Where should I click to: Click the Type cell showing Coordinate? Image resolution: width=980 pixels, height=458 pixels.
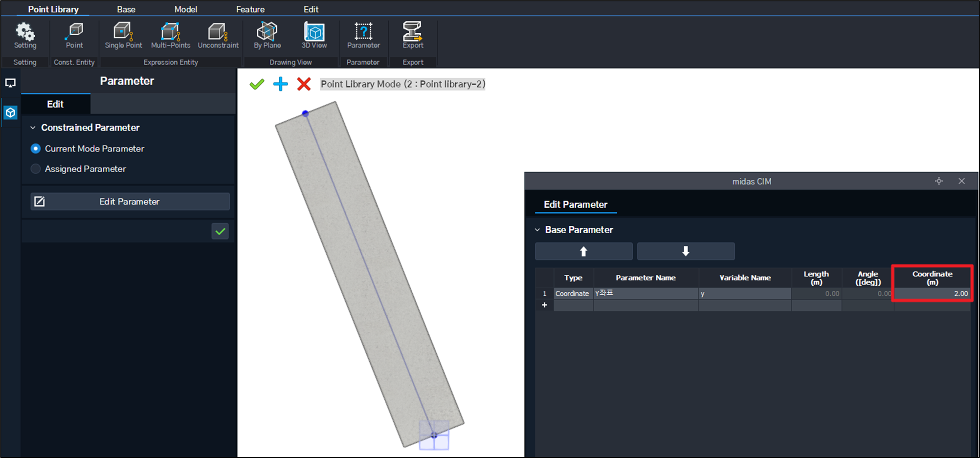[x=573, y=293]
